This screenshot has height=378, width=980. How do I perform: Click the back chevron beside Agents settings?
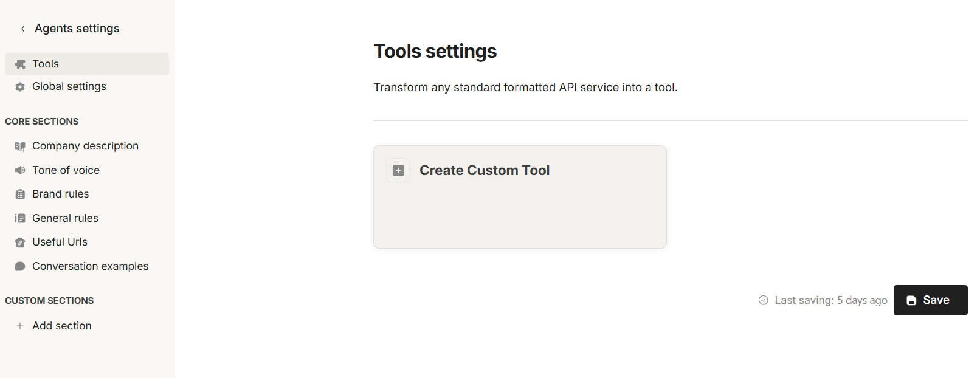(x=22, y=29)
